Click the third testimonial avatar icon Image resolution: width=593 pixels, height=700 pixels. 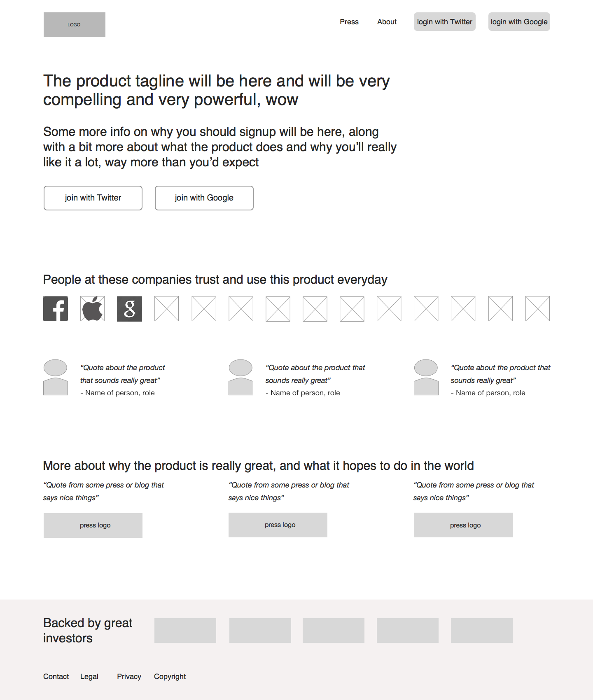(x=426, y=378)
